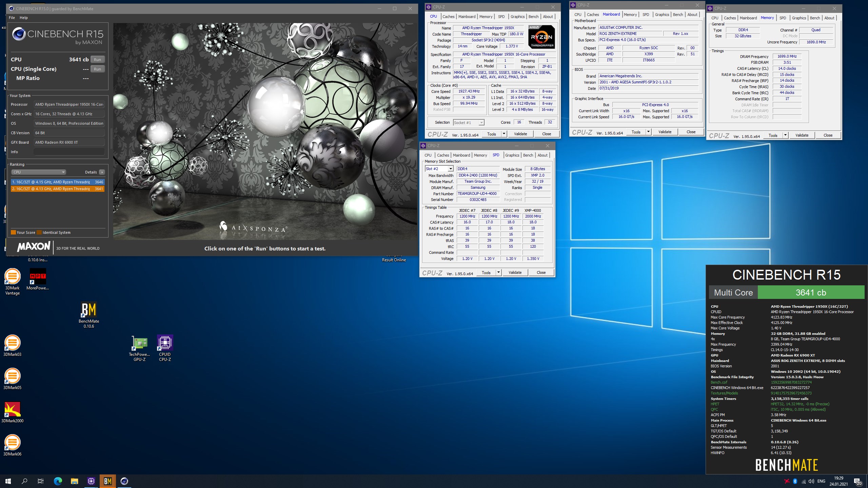Switch to Graphics tab in CPU-Z Memory window
The image size is (868, 488).
[799, 18]
